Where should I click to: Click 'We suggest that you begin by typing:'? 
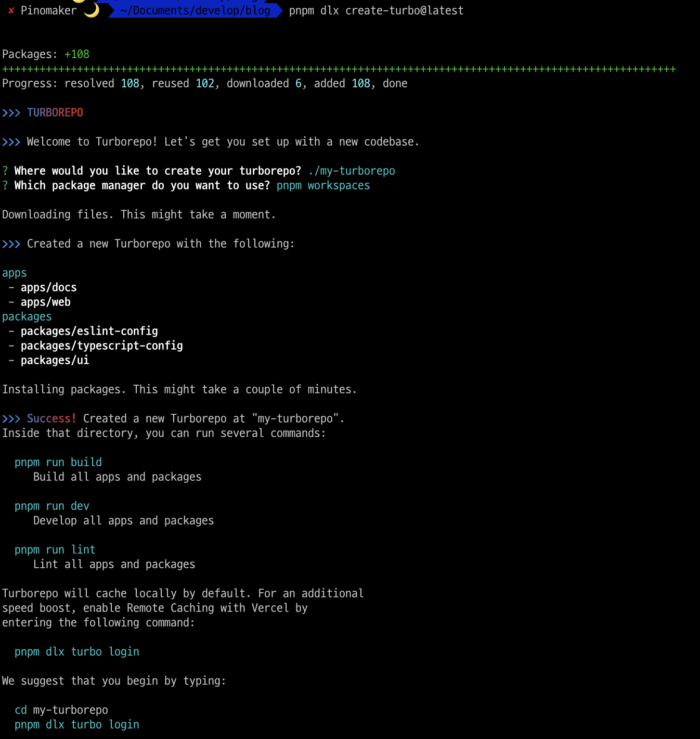114,681
